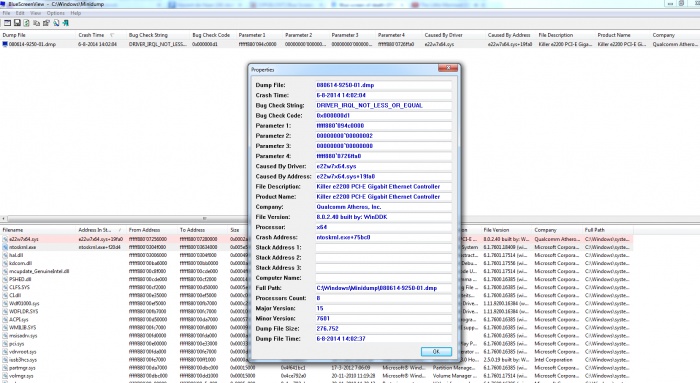
Task: Sort lower pane by Full Path header
Action: (x=608, y=230)
